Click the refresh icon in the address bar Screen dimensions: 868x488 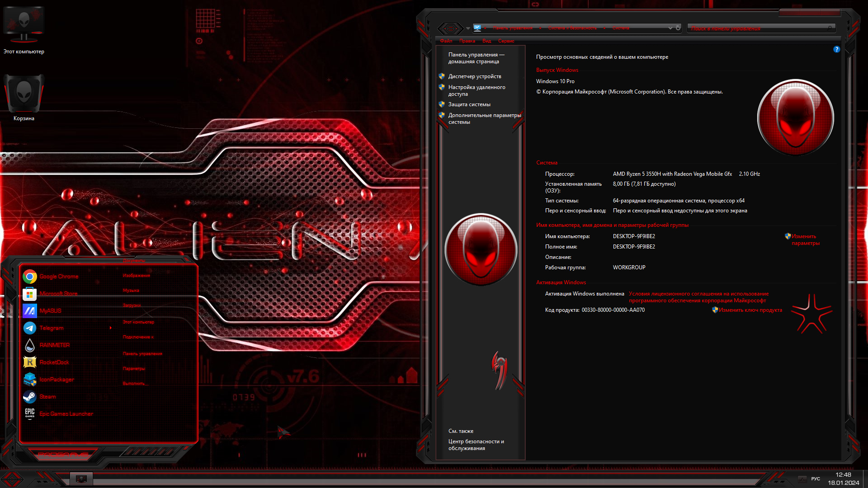tap(678, 28)
